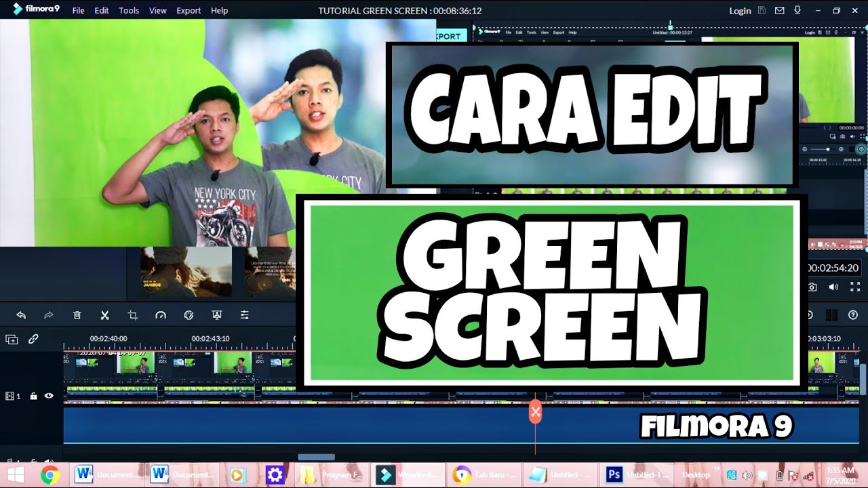This screenshot has width=868, height=488.
Task: Select the second green screen clip thumbnail
Action: [x=233, y=363]
